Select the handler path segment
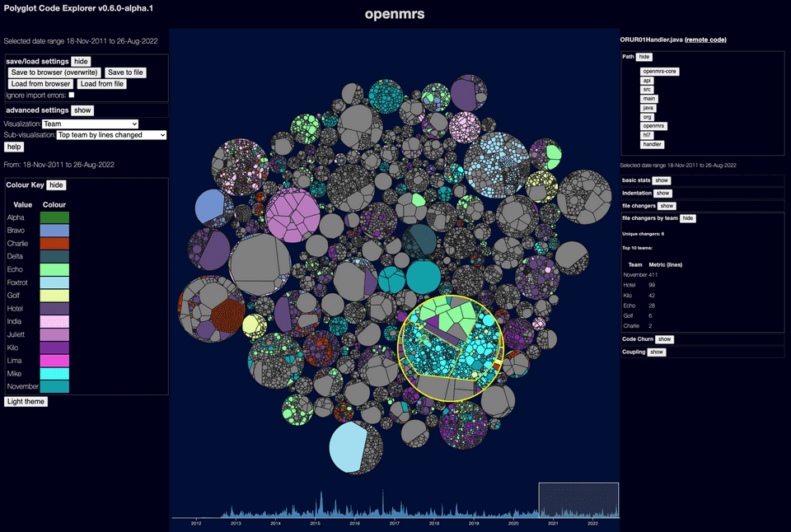Viewport: 791px width, 532px height. pyautogui.click(x=653, y=144)
